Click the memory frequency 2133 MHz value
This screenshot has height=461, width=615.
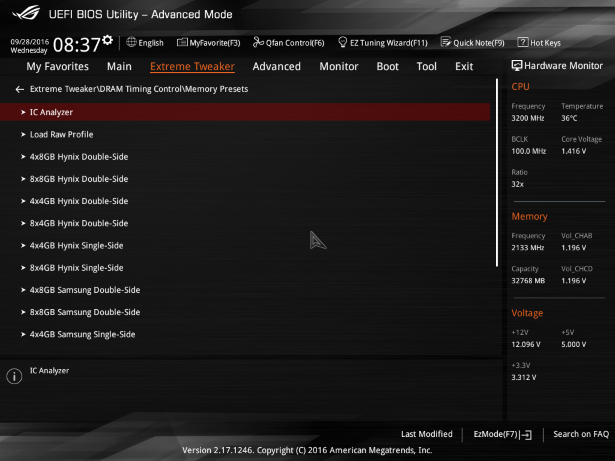coord(528,248)
